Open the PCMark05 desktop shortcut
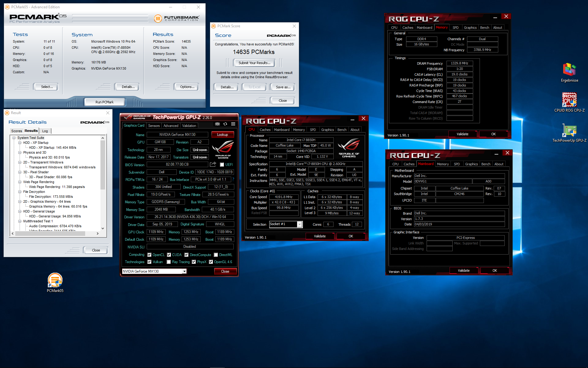 coord(55,283)
